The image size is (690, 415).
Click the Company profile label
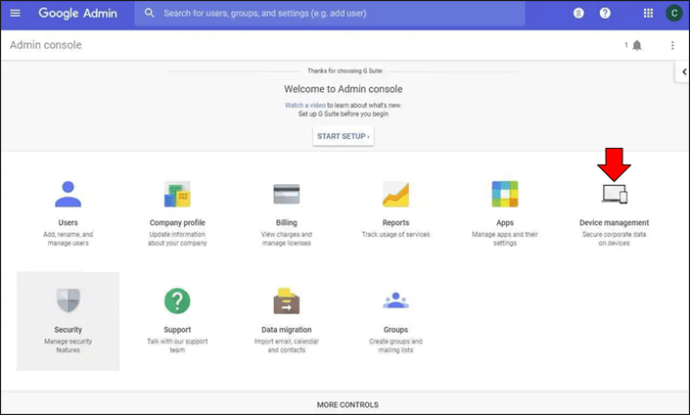coord(177,223)
